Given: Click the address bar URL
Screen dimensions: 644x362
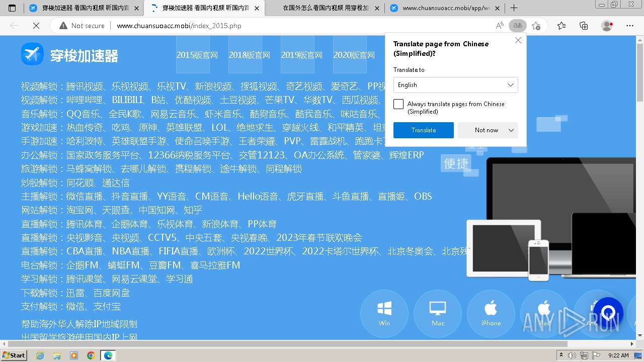Looking at the screenshot, I should click(179, 26).
